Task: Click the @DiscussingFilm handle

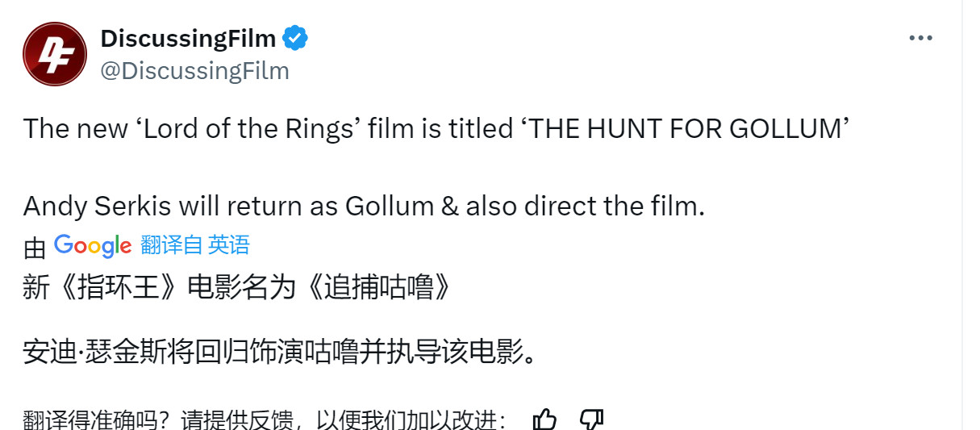Action: (x=194, y=71)
